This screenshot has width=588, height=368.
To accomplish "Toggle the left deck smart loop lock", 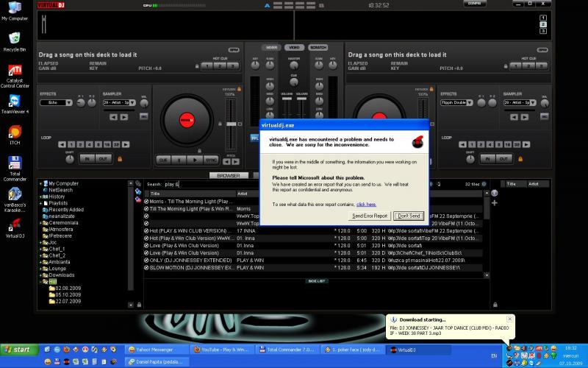I will 120,159.
